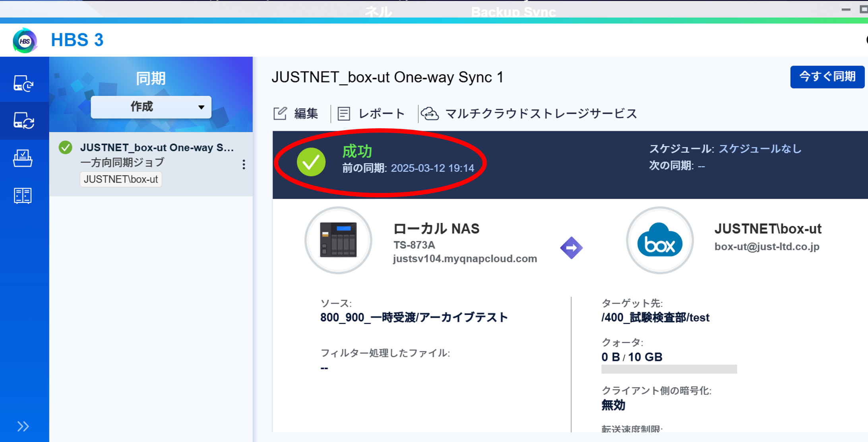868x442 pixels.
Task: Click the スケジュールなし schedule link
Action: coord(760,149)
